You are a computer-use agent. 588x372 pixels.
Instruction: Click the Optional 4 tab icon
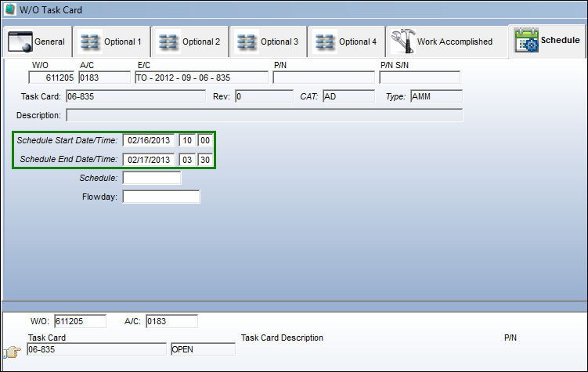click(325, 42)
